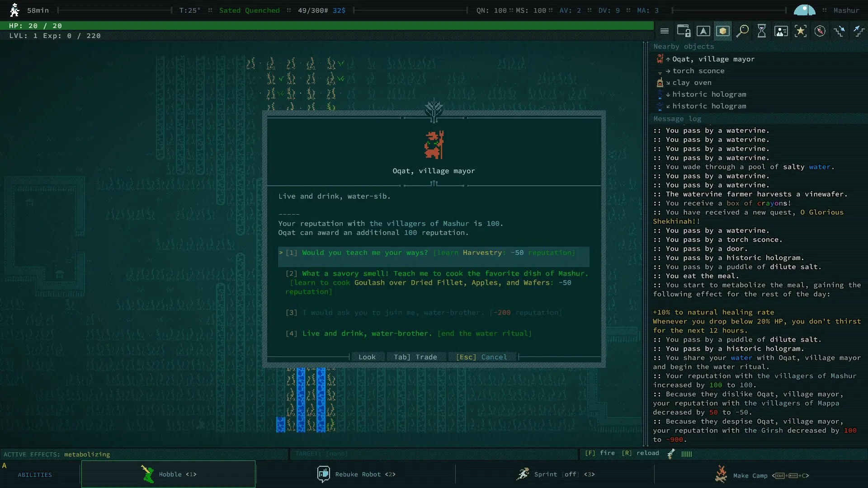The width and height of the screenshot is (868, 488).
Task: Click the 'Message log' panel header
Action: point(677,119)
